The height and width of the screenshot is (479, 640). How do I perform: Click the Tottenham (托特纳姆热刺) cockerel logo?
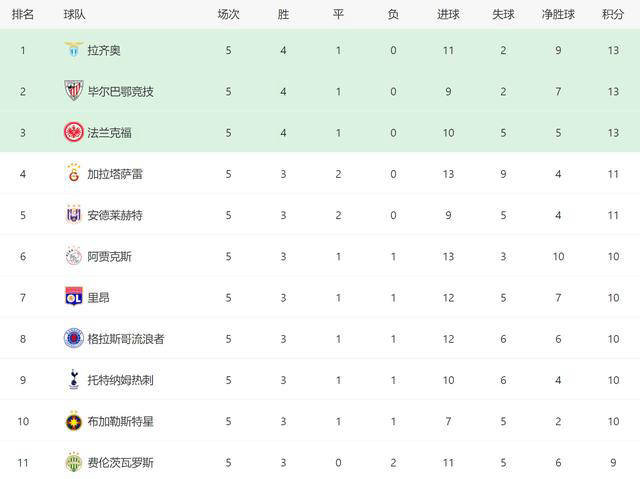point(73,380)
